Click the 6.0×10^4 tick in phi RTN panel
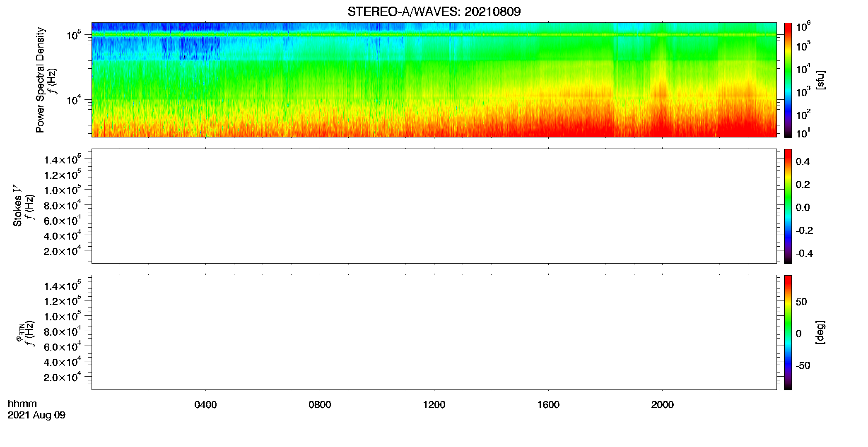Viewport: 868px width, 447px height. [x=63, y=347]
